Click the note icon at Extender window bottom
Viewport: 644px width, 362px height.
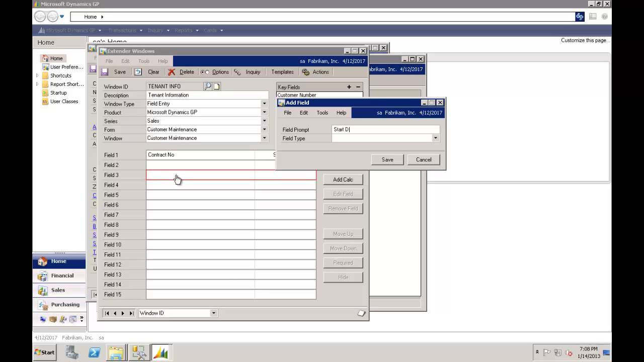361,313
